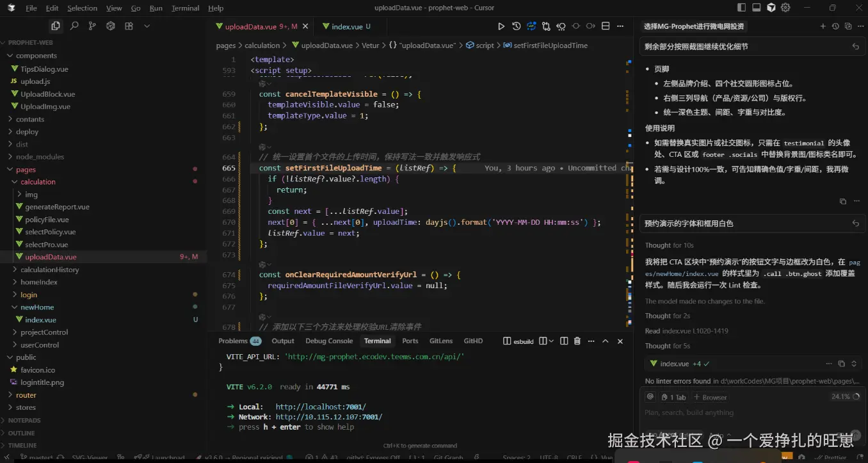Open favicon.ico in explorer
868x463 pixels.
(x=38, y=370)
